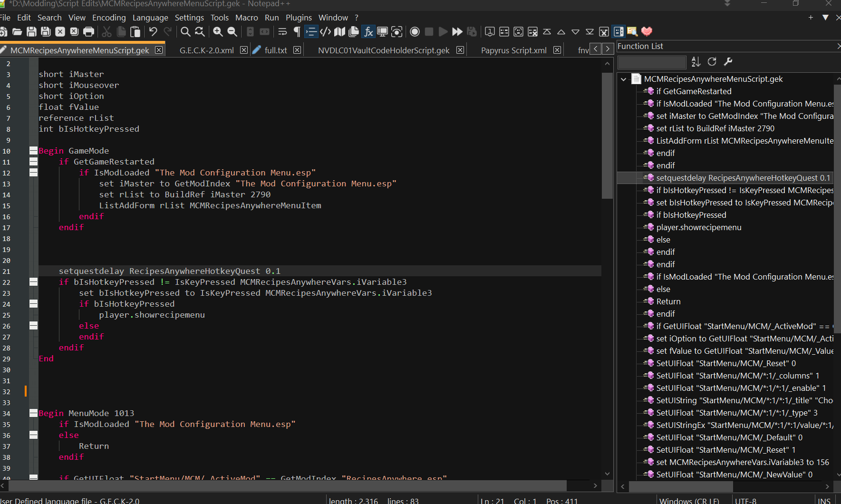Viewport: 841px width, 504px height.
Task: Open the User Defined Language dialog icon
Action: tap(325, 32)
